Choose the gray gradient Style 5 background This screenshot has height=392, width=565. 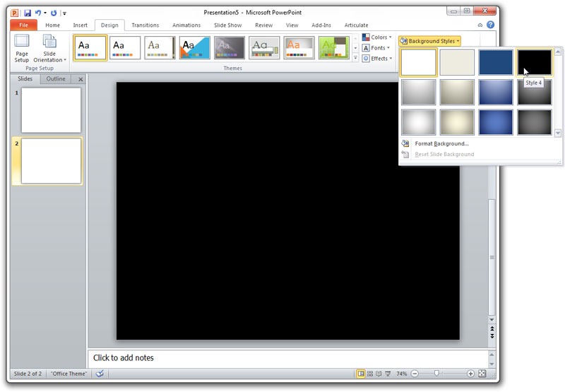tap(418, 93)
